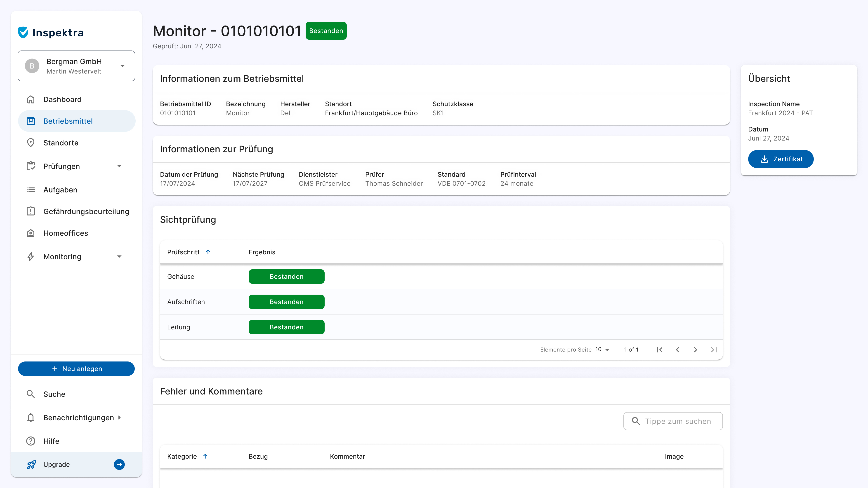Image resolution: width=868 pixels, height=488 pixels.
Task: Expand the Prüfungen submenu
Action: [x=119, y=166]
